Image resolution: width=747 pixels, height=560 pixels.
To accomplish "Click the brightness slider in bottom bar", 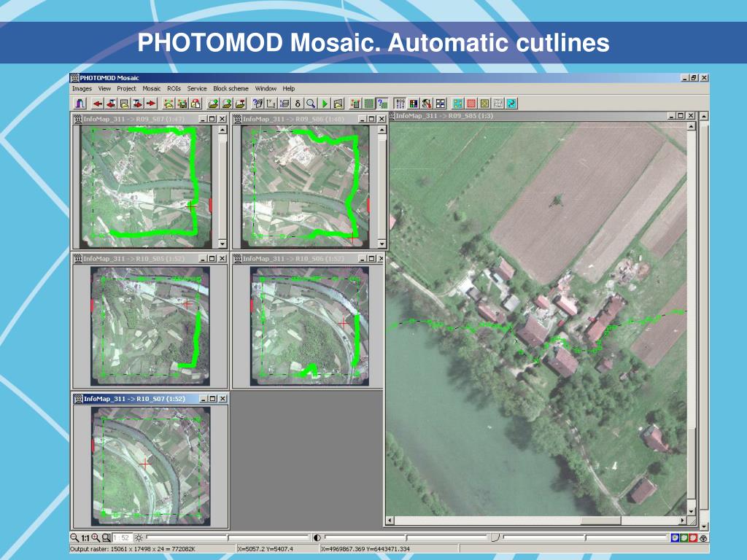I will (x=228, y=537).
